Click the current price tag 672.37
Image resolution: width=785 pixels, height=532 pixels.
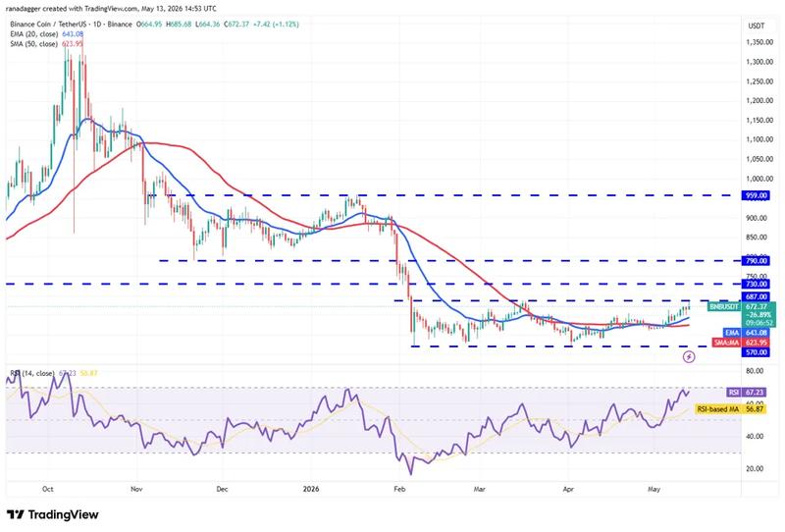(x=757, y=306)
